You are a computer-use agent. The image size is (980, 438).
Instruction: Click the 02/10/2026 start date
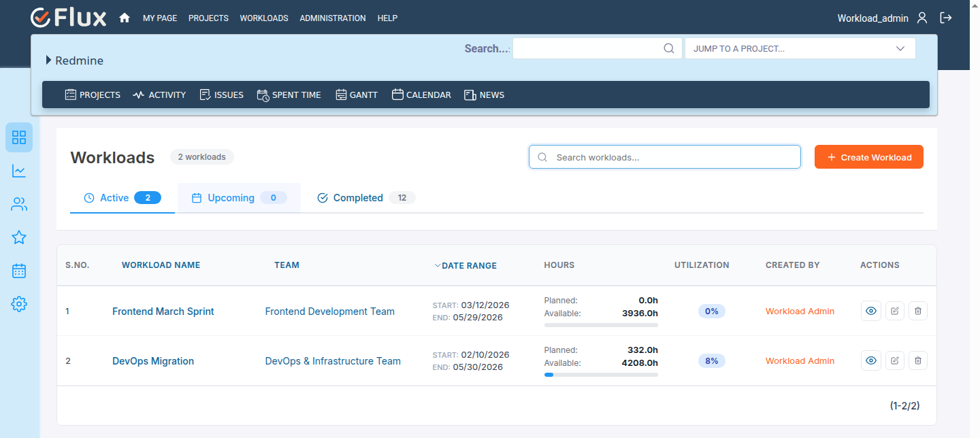click(x=485, y=354)
